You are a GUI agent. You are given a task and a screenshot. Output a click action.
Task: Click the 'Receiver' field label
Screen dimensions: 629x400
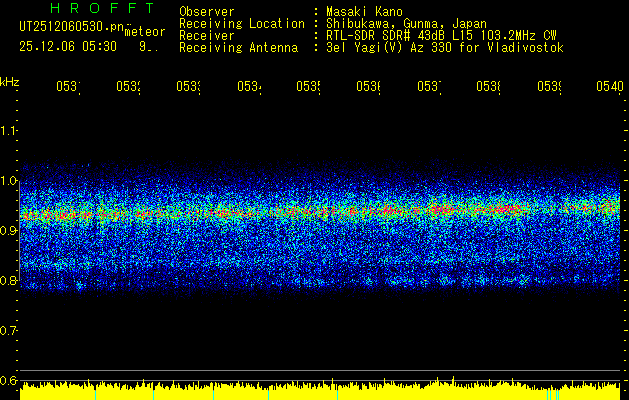point(207,36)
